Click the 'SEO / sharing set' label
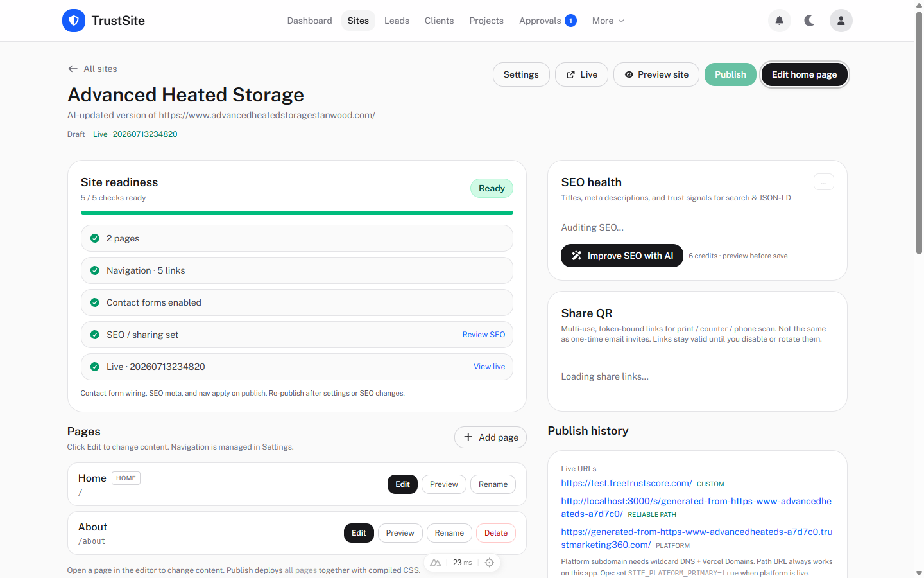This screenshot has height=578, width=924. (x=142, y=335)
